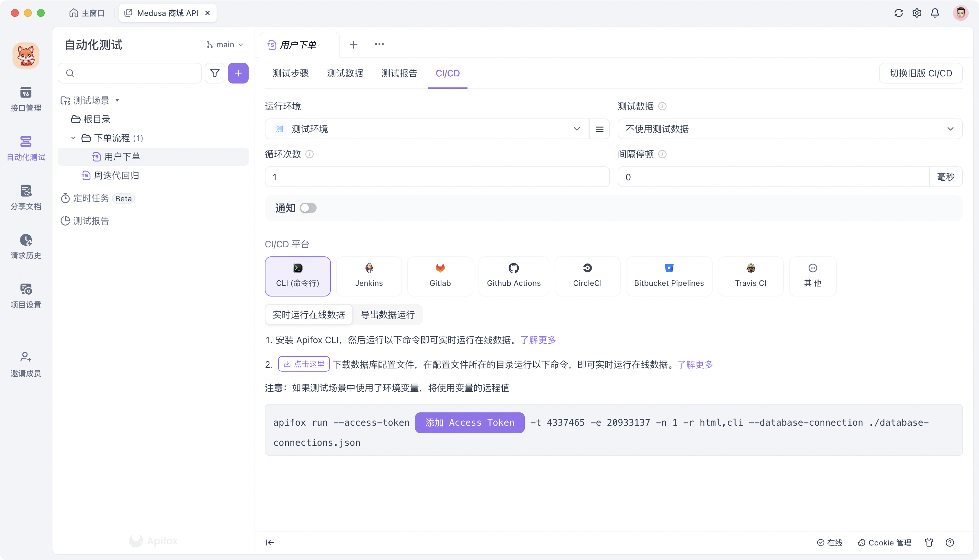Select Travis CI platform
The image size is (979, 560).
click(x=750, y=276)
